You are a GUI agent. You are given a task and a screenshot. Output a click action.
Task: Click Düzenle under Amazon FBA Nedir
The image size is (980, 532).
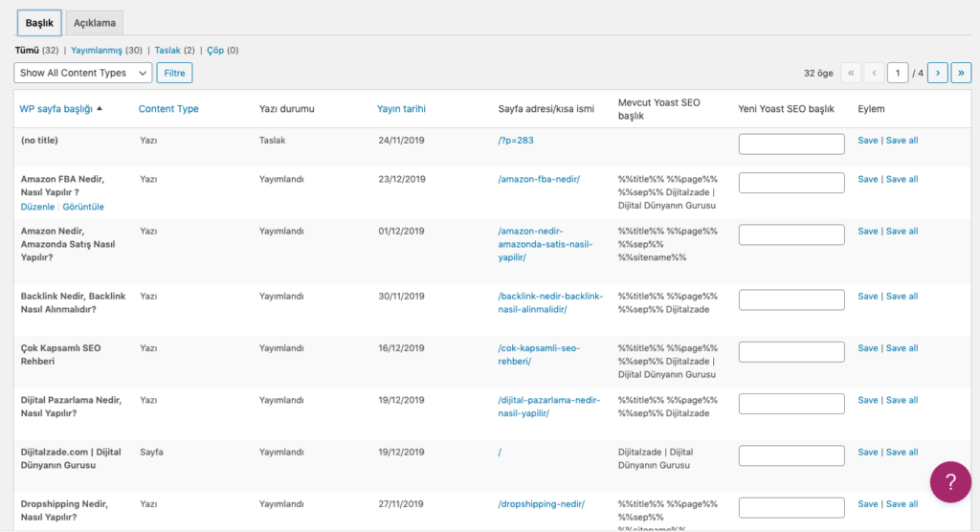point(37,207)
